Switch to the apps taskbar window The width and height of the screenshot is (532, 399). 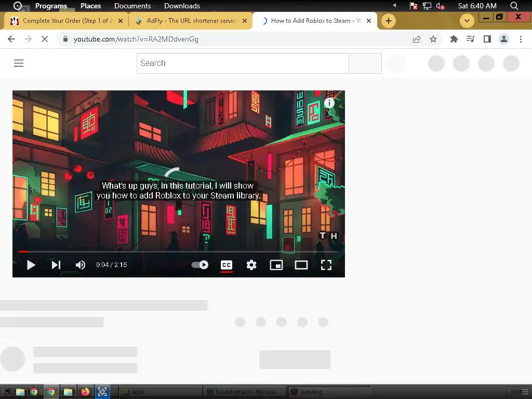pyautogui.click(x=160, y=392)
